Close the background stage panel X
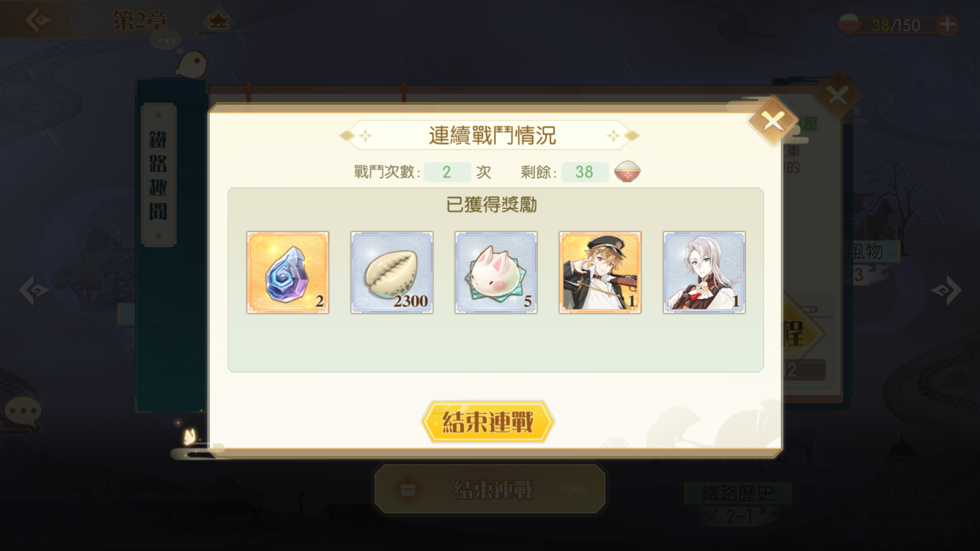980x551 pixels. (x=837, y=95)
